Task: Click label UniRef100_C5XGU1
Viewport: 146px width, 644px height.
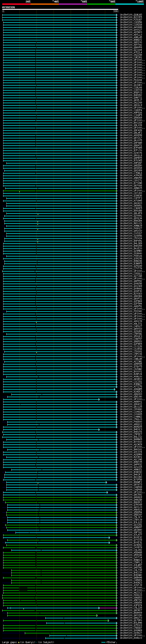Action: pyautogui.click(x=131, y=351)
